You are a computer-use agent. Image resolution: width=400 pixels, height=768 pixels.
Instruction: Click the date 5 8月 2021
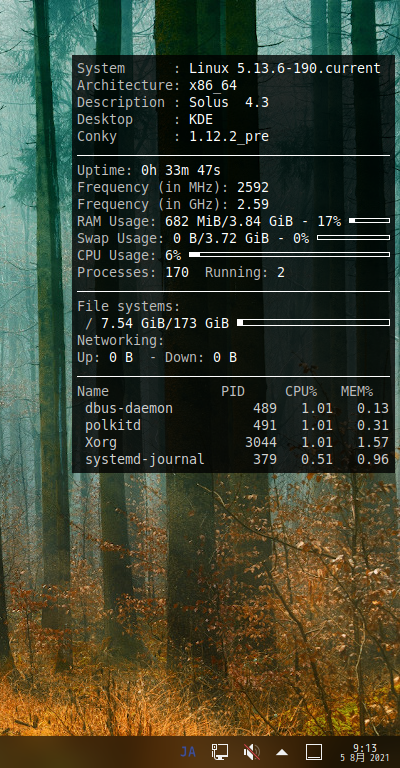[366, 758]
